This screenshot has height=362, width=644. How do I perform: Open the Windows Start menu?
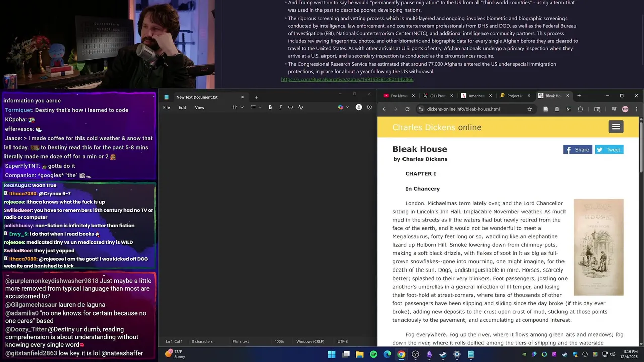coord(332,354)
